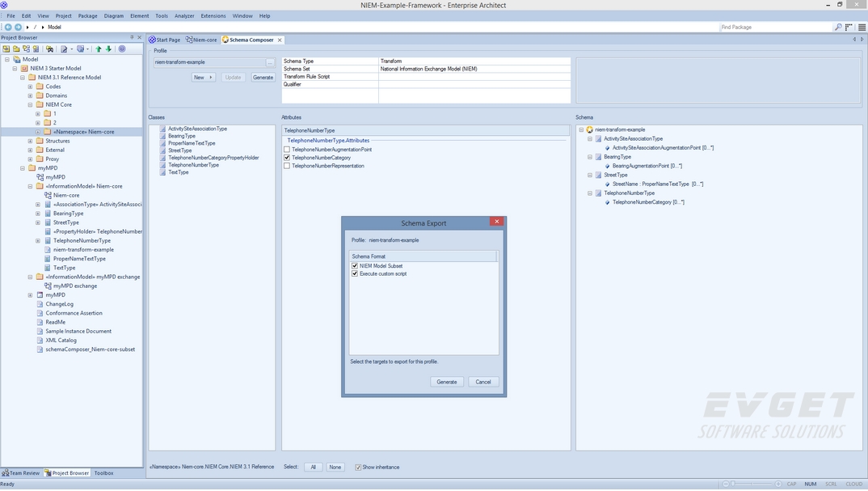This screenshot has height=491, width=868.
Task: Close the Schema Composer tab
Action: pos(280,40)
